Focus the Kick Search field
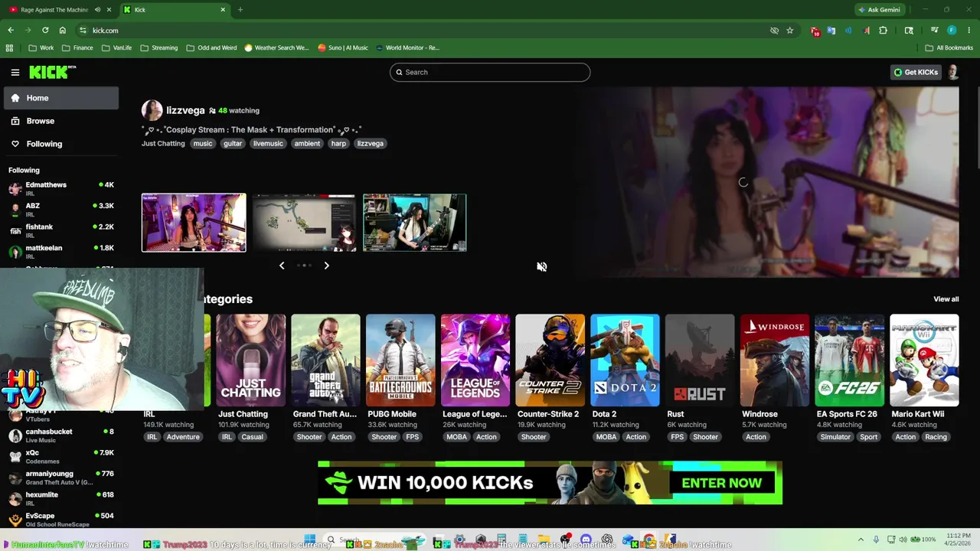Viewport: 980px width, 551px height. pos(490,72)
